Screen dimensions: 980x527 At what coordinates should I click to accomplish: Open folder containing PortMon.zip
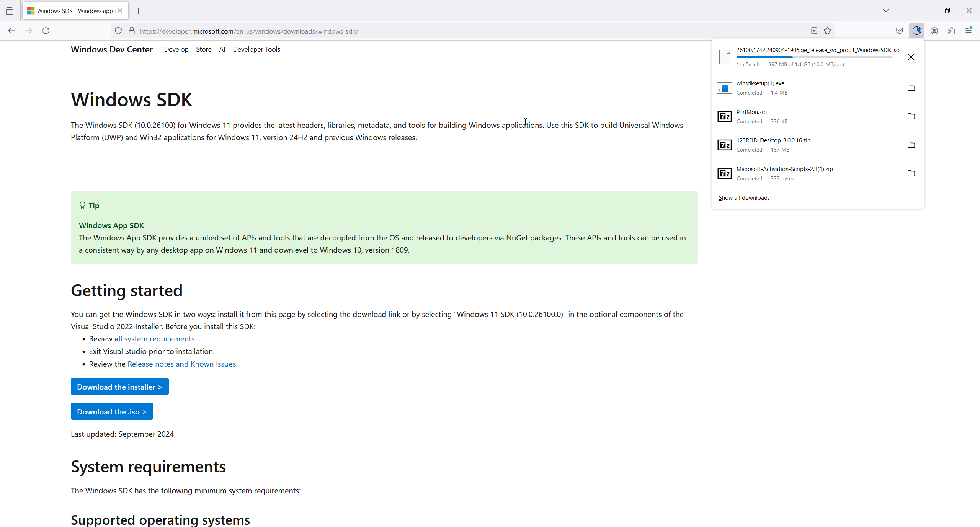point(911,116)
